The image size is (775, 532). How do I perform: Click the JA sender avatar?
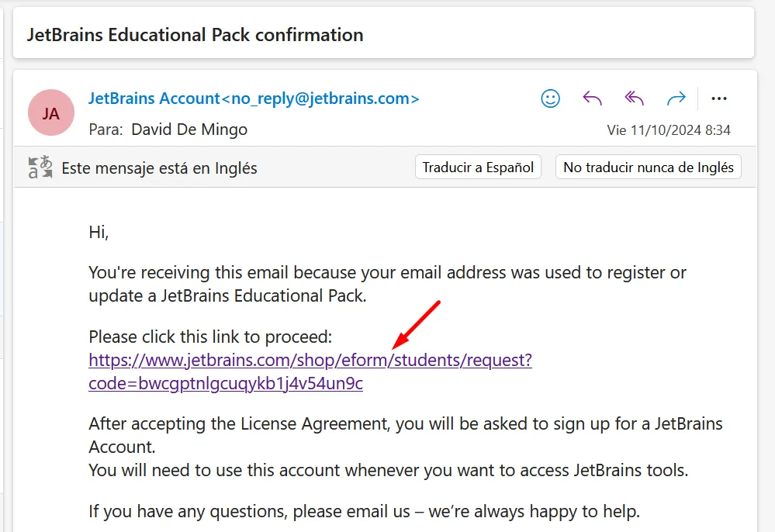50,113
